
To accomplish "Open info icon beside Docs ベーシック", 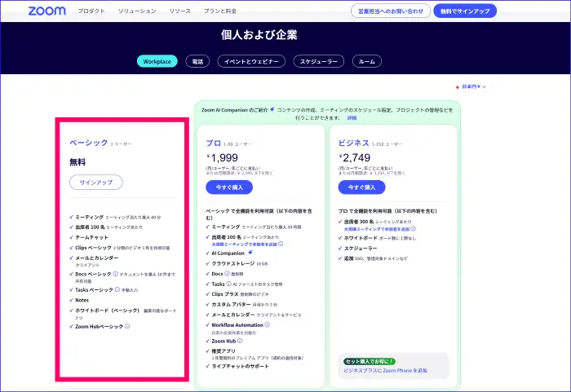I will [x=116, y=274].
